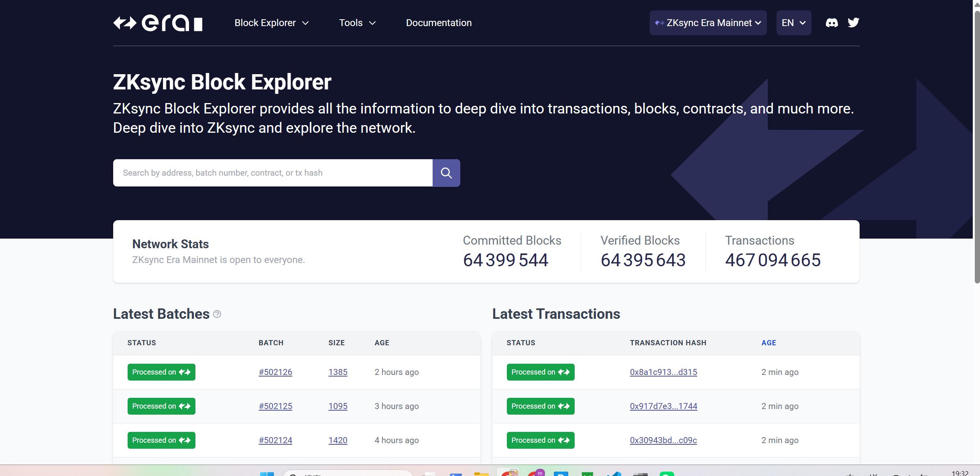Open transaction 0x8a1c913...d315
Image resolution: width=980 pixels, height=476 pixels.
click(x=663, y=372)
